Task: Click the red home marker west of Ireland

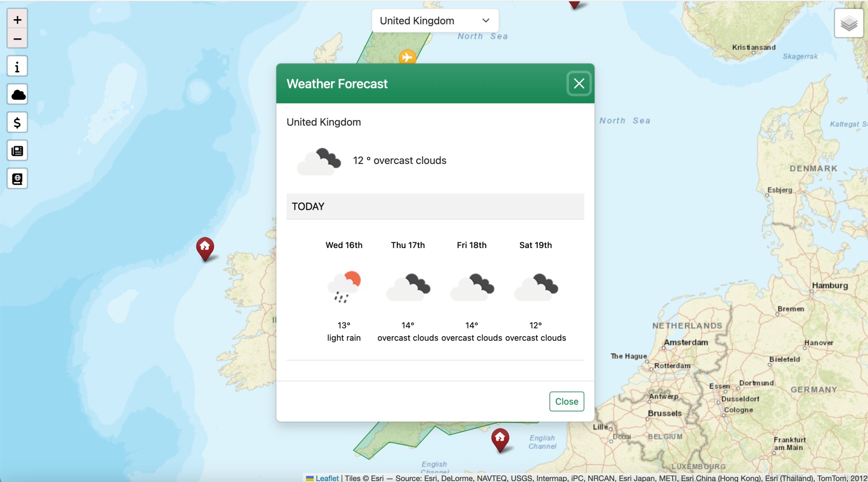Action: 205,248
